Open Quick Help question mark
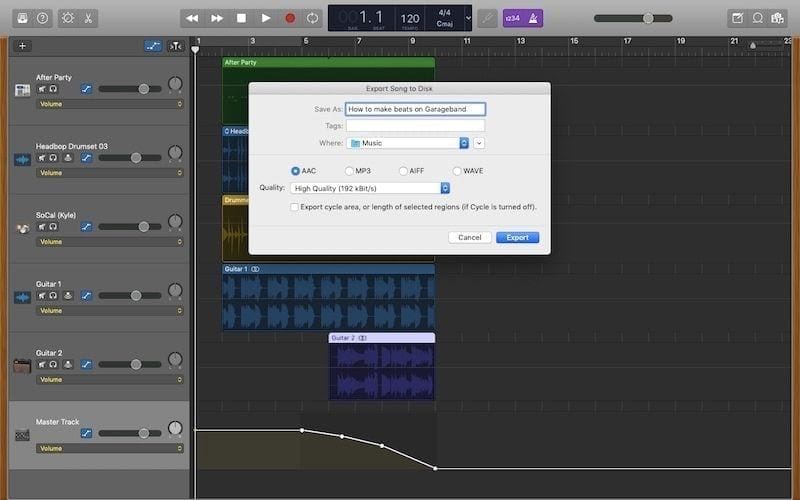 click(42, 18)
